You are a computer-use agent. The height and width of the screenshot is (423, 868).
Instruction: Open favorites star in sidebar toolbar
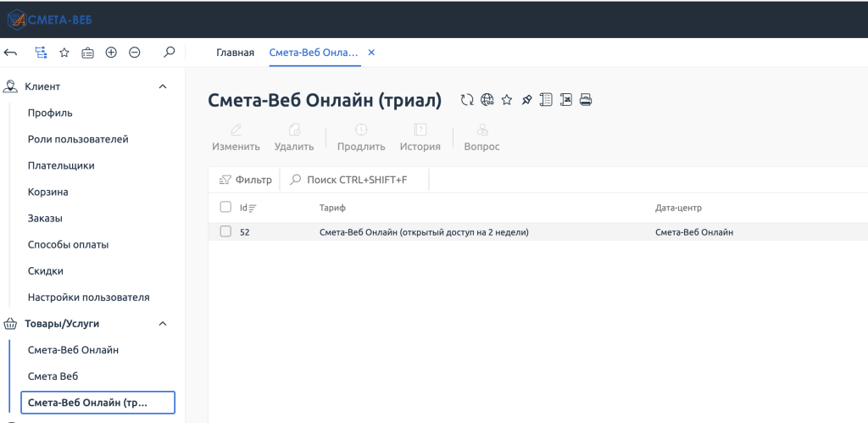click(64, 53)
